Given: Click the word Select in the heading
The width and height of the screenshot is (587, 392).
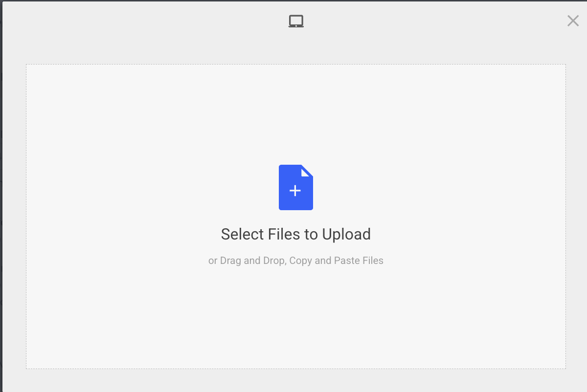Looking at the screenshot, I should click(x=243, y=234).
